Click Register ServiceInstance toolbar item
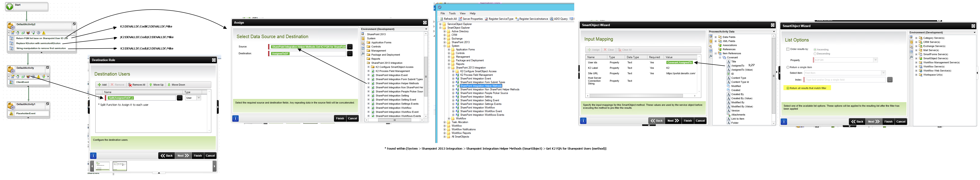The image size is (980, 180). (x=531, y=19)
